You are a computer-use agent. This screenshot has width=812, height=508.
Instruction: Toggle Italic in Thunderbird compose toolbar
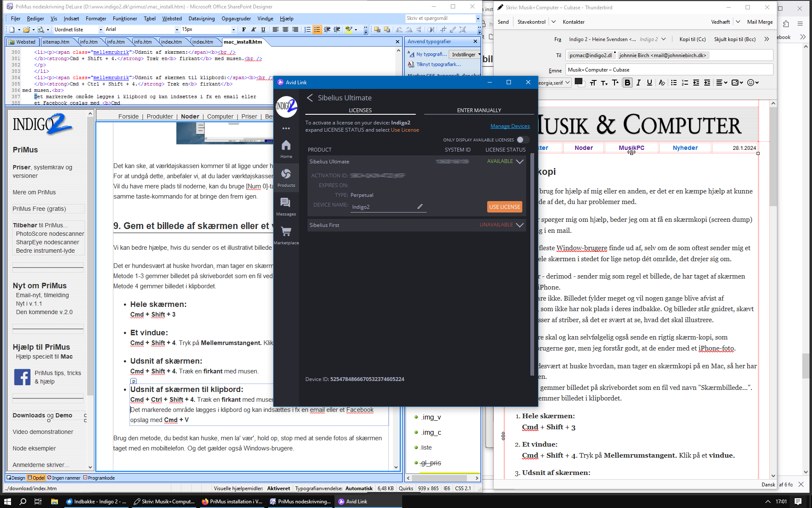coord(639,83)
